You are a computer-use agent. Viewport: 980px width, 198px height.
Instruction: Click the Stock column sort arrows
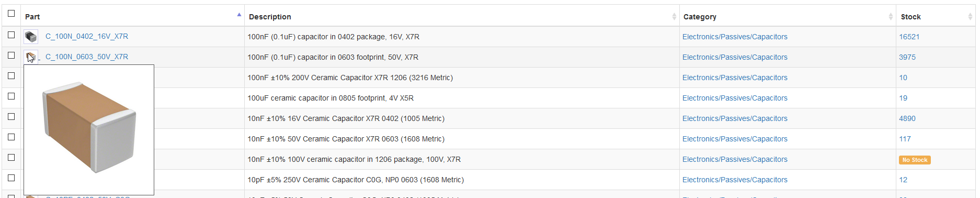pos(970,17)
